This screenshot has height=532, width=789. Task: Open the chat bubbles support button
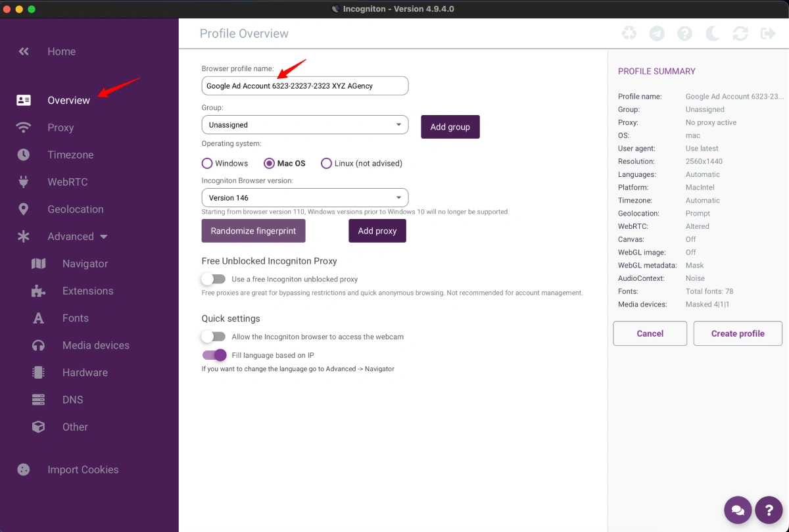point(738,510)
